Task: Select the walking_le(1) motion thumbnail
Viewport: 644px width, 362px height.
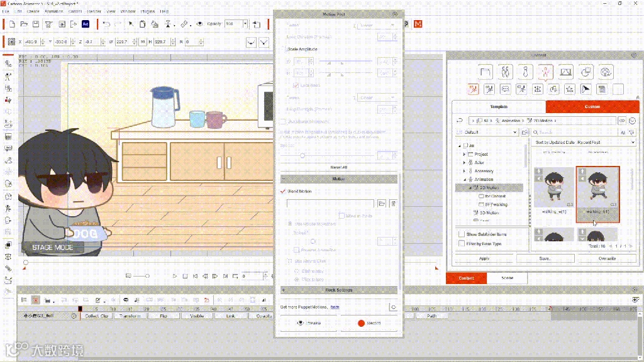Action: point(554,190)
